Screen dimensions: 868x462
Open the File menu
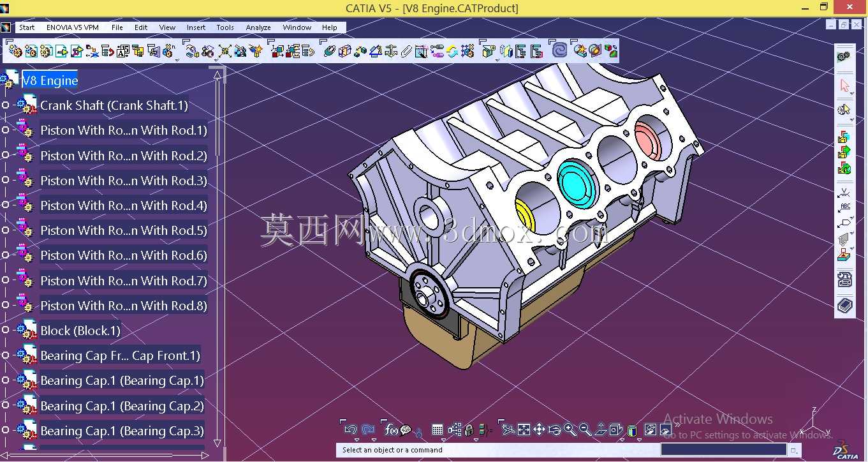point(117,27)
